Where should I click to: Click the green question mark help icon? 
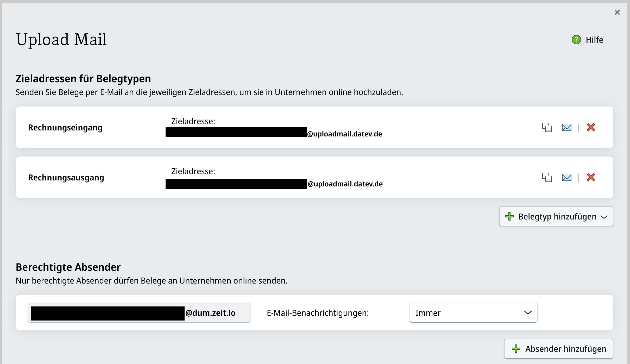pyautogui.click(x=576, y=40)
